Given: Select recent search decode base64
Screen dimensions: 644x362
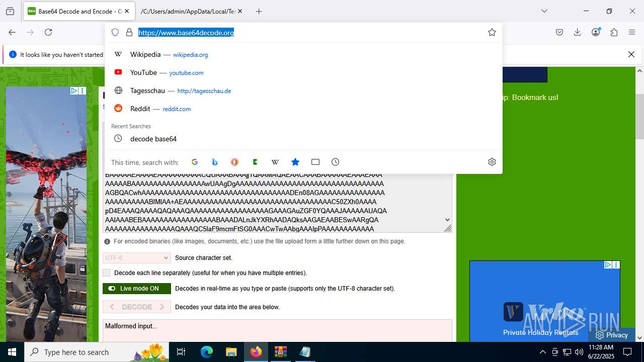Looking at the screenshot, I should [303, 139].
